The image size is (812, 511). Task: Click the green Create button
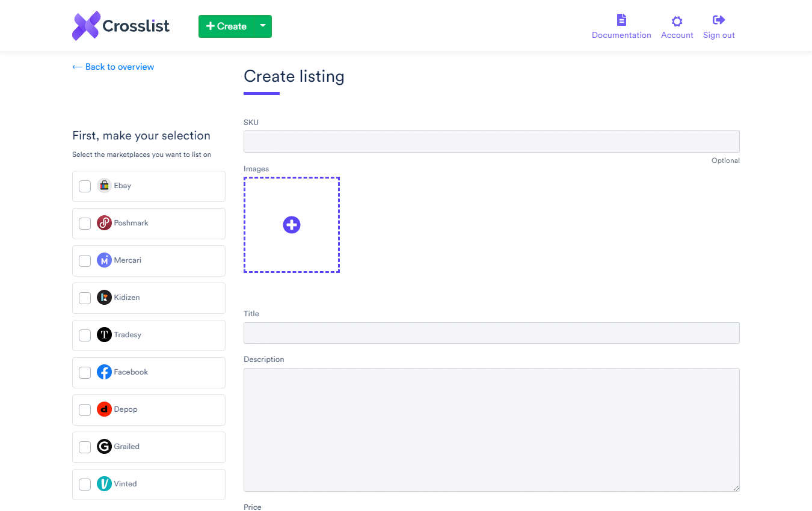(x=226, y=26)
